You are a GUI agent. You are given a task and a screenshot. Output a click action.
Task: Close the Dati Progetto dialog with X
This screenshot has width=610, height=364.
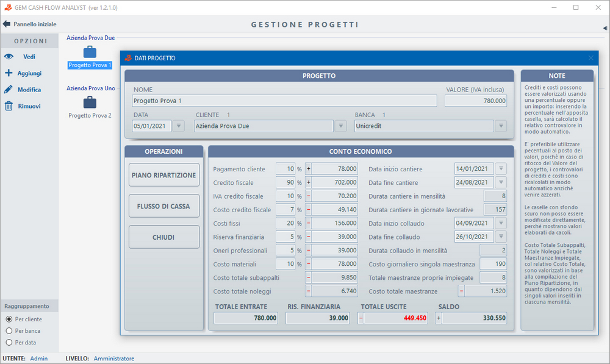click(x=590, y=58)
